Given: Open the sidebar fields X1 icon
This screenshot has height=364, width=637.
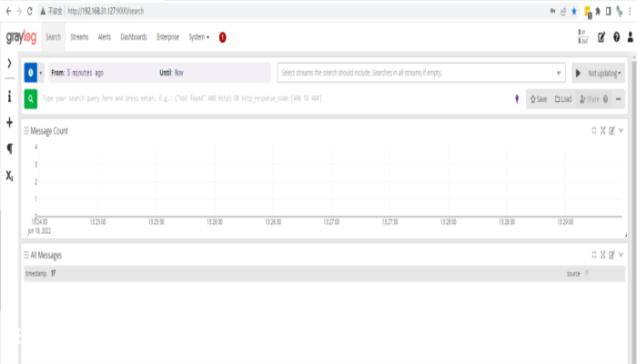Looking at the screenshot, I should click(x=9, y=176).
